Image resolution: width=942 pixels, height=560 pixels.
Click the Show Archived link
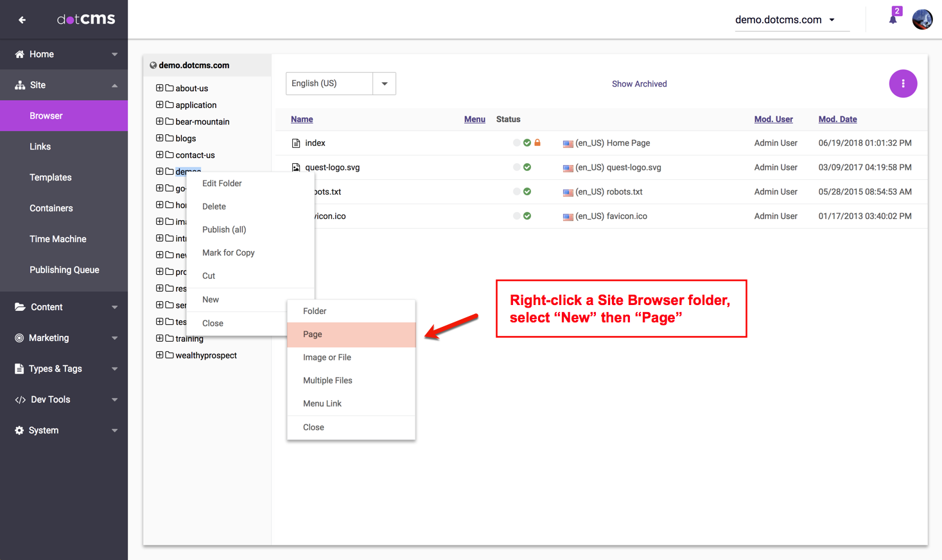pos(639,84)
